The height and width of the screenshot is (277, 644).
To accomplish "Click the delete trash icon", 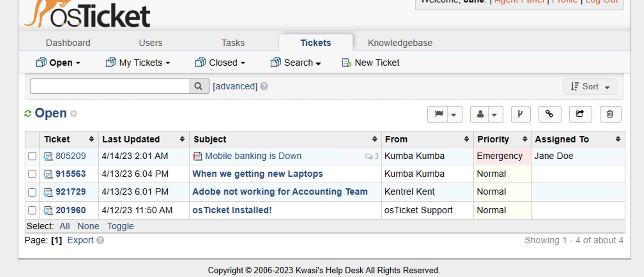I will [x=610, y=114].
